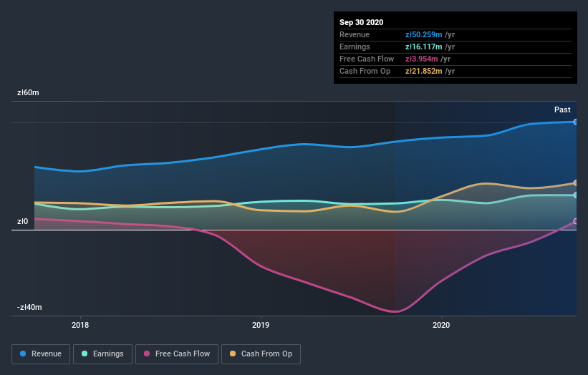Click the Sep 30 2020 tooltip header
Viewport: 588px width, 375px height.
(x=361, y=22)
